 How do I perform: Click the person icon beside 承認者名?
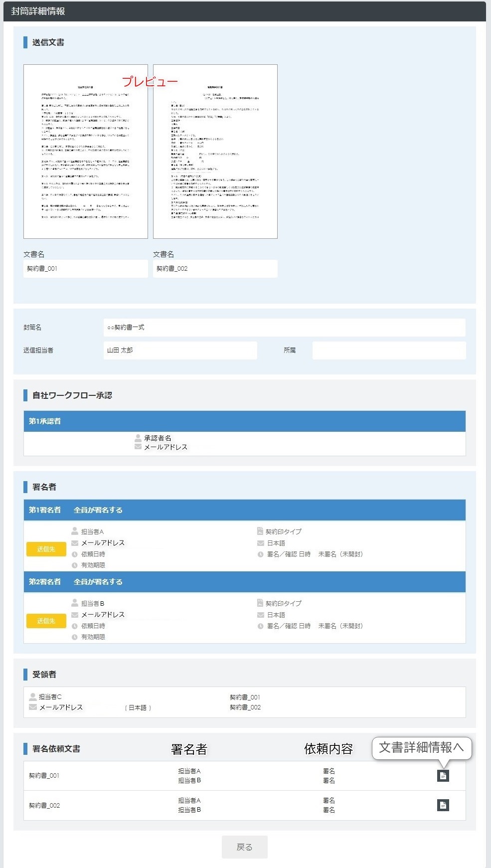[x=138, y=438]
